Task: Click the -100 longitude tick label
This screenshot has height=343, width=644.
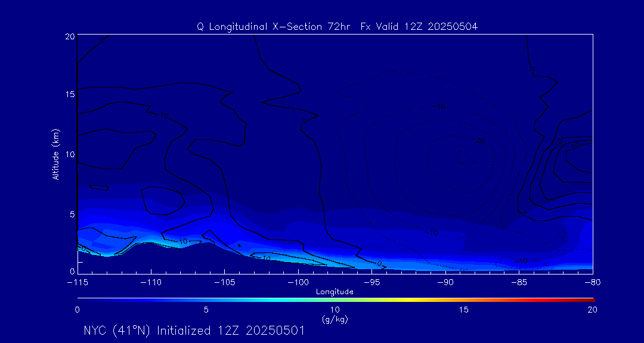Action: [298, 283]
